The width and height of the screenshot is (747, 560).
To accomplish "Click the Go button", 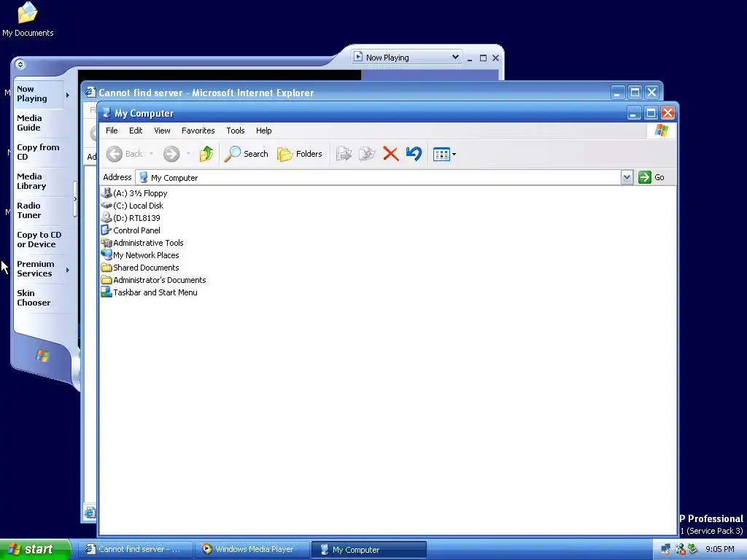I will tap(651, 177).
